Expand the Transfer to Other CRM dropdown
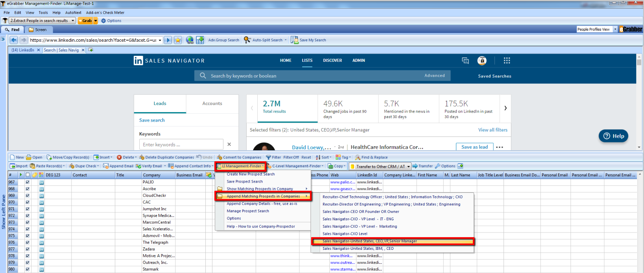This screenshot has height=273, width=644. click(x=408, y=166)
